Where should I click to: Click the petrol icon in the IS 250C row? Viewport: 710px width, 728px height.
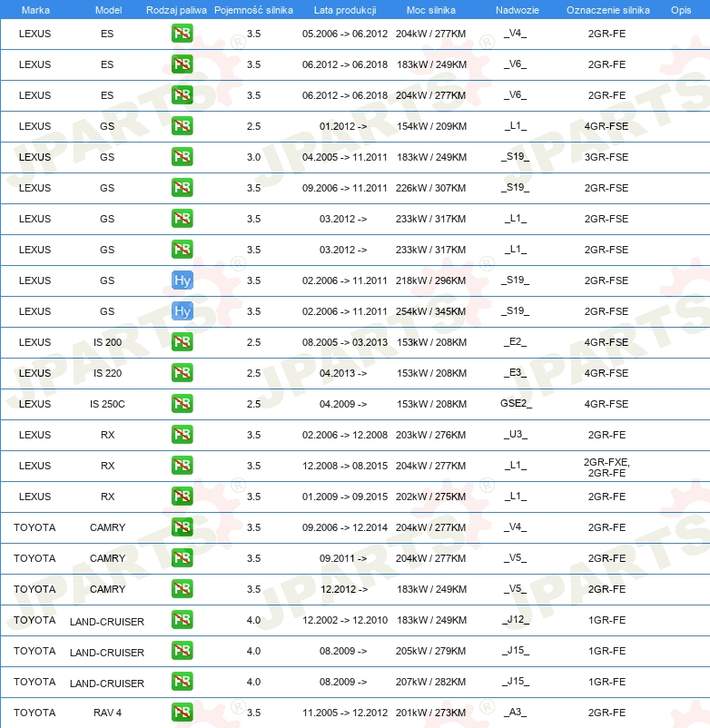coord(182,404)
